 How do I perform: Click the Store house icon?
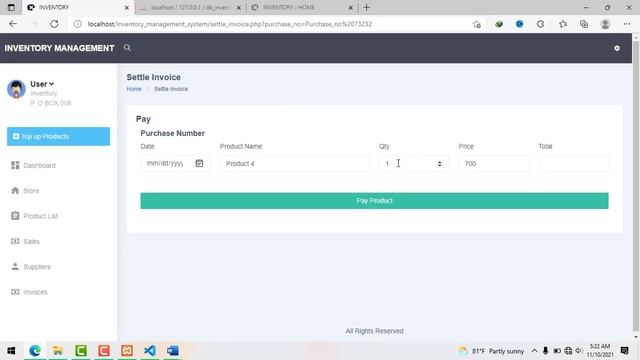(15, 190)
